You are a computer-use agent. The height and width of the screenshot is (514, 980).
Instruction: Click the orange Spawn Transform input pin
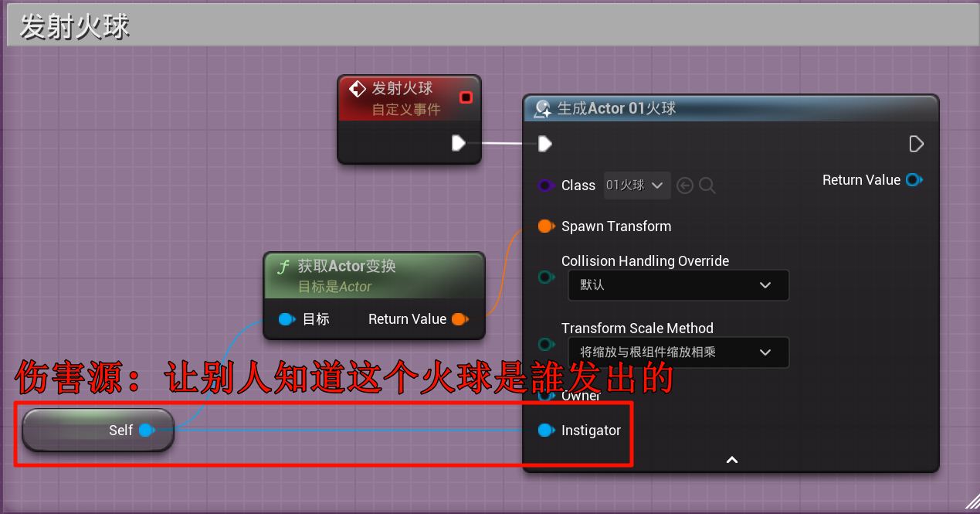(546, 226)
